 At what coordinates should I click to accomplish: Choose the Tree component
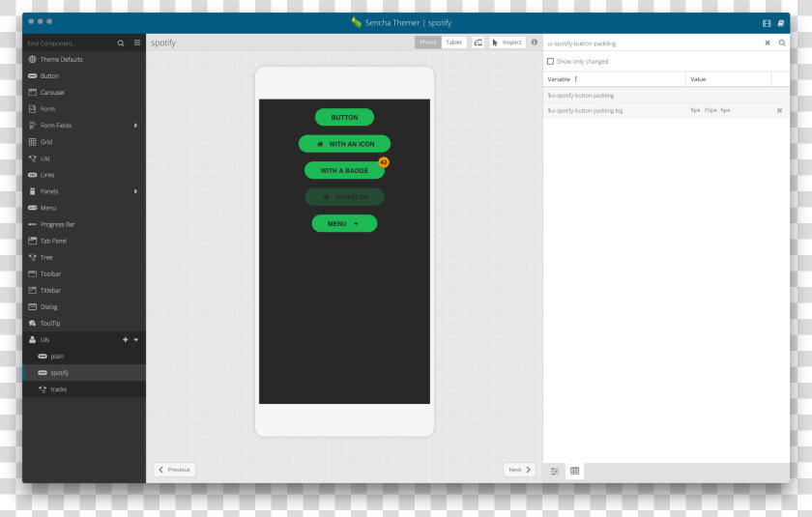point(84,258)
